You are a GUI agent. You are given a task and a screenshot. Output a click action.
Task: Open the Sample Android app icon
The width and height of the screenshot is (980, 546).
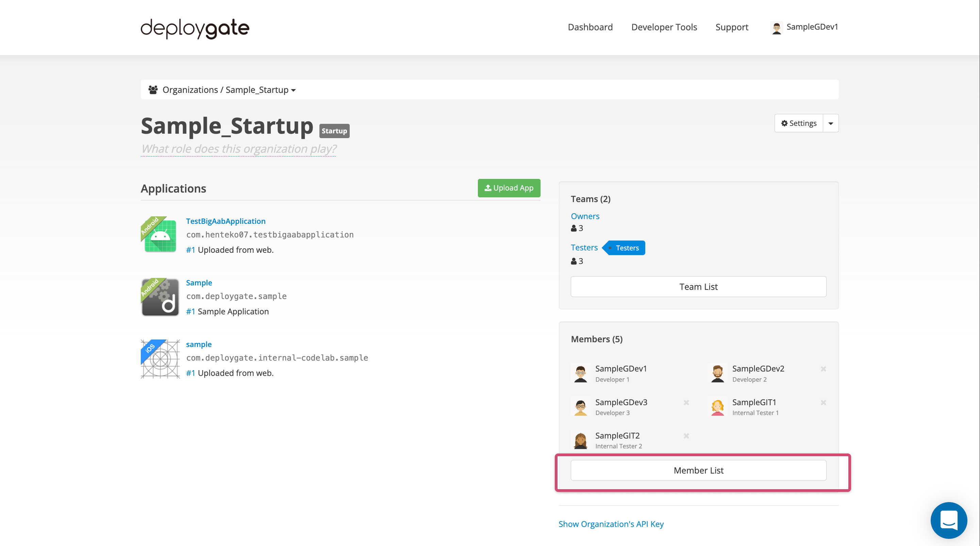pyautogui.click(x=160, y=297)
